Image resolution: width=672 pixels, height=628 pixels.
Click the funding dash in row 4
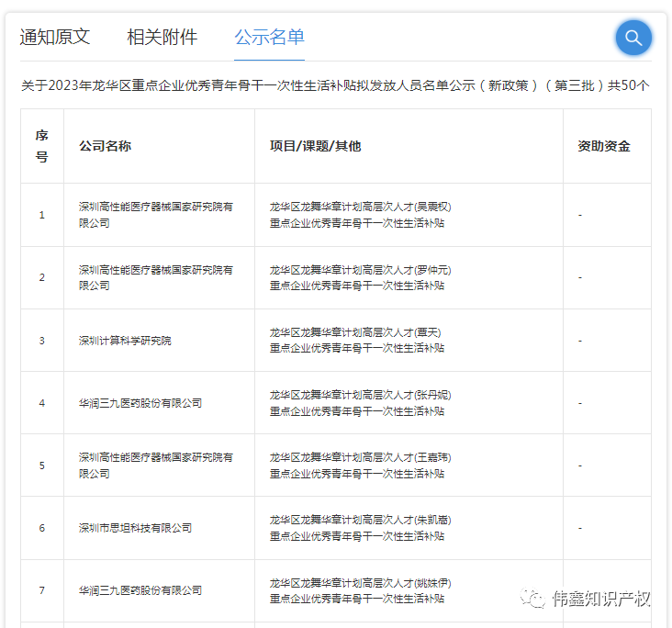tap(580, 403)
